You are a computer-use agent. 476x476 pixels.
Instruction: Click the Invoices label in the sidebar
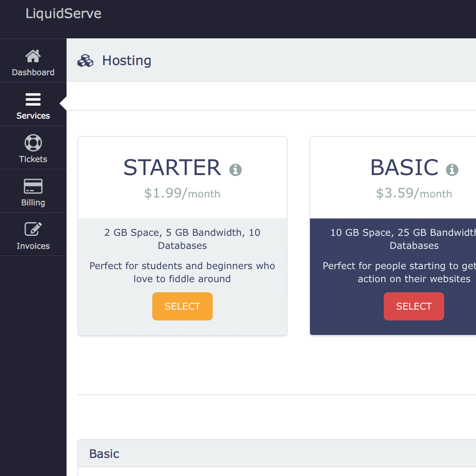coord(33,246)
